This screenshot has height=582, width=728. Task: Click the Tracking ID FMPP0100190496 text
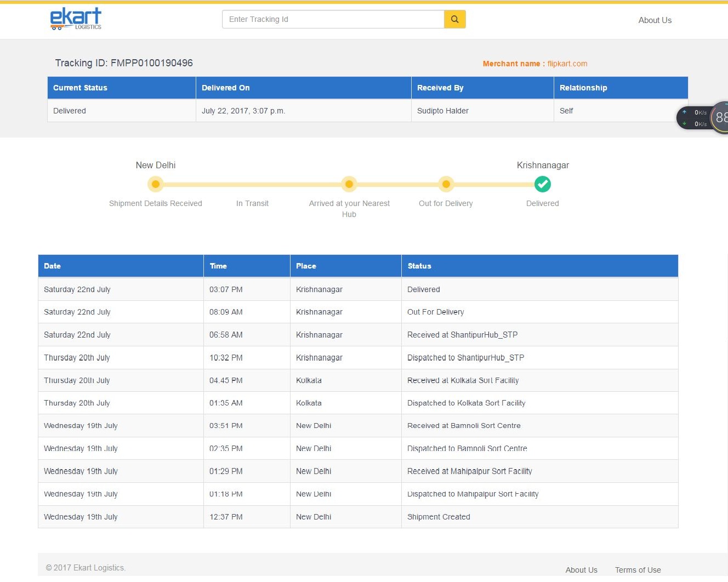pos(124,63)
